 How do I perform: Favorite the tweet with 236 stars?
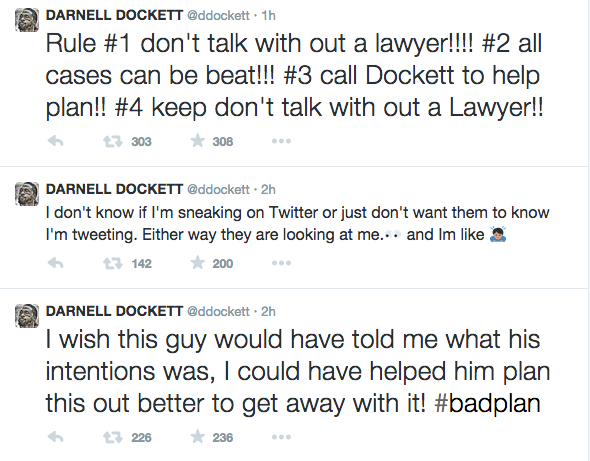197,437
